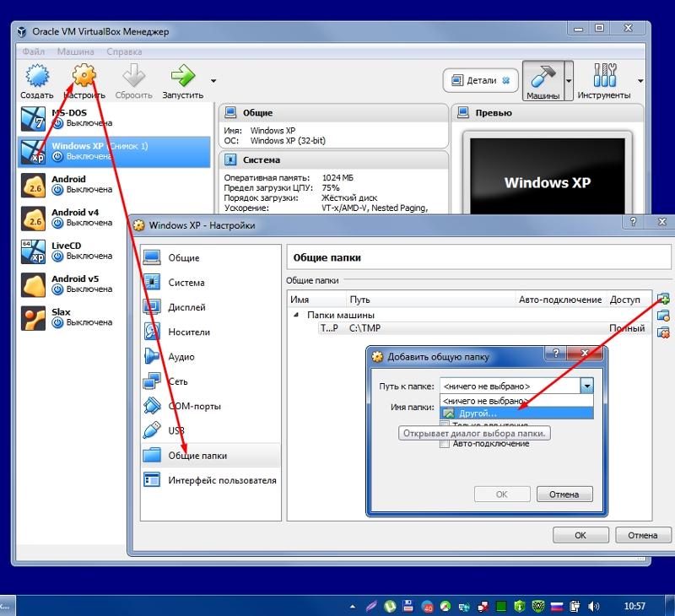The height and width of the screenshot is (616, 675).
Task: Click Отмена in the add shared folder dialog
Action: coord(564,494)
